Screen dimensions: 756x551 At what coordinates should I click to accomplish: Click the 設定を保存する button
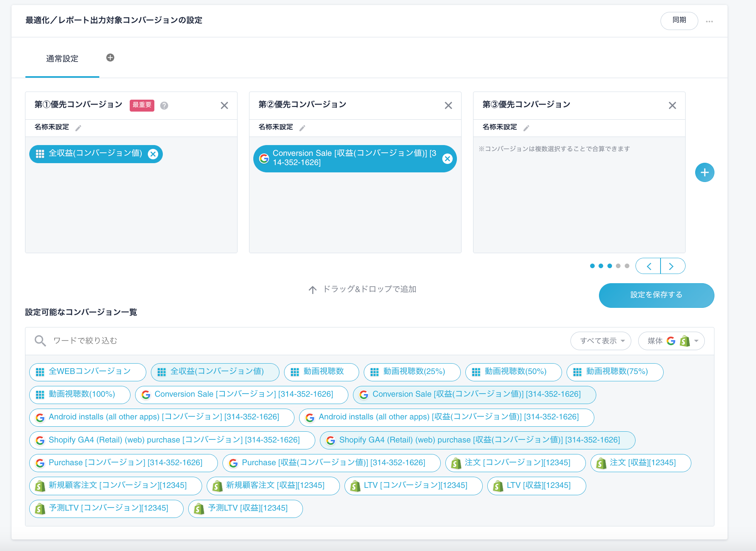point(656,295)
